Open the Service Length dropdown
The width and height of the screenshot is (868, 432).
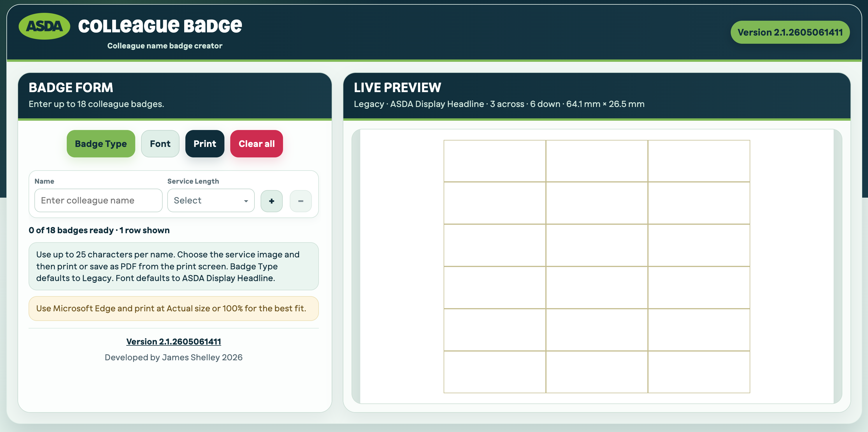click(211, 200)
